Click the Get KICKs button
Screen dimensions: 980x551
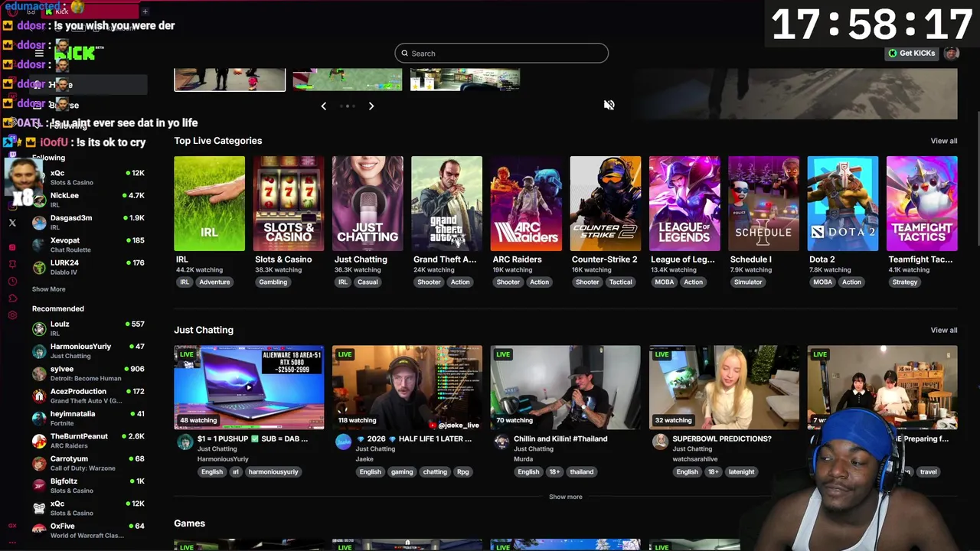click(912, 53)
